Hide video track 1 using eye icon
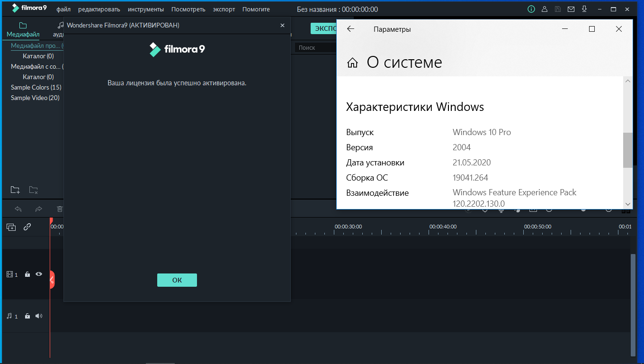Viewport: 644px width, 364px height. tap(39, 274)
